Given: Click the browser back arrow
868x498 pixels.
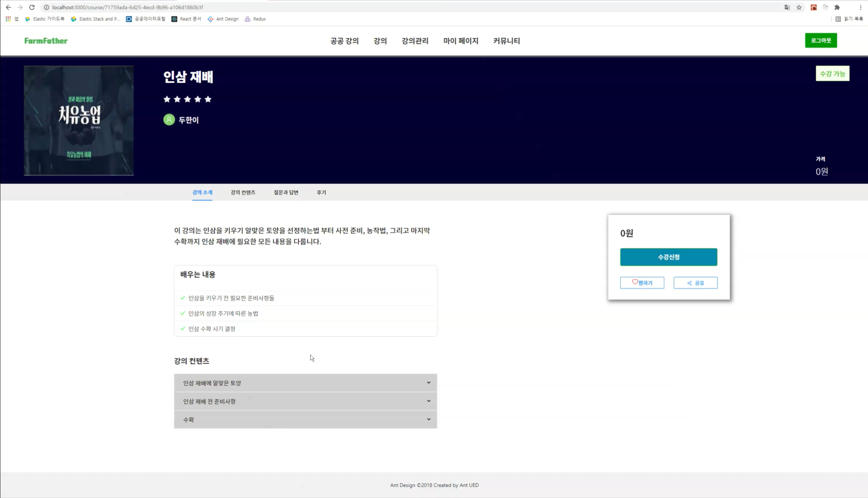Looking at the screenshot, I should (8, 7).
